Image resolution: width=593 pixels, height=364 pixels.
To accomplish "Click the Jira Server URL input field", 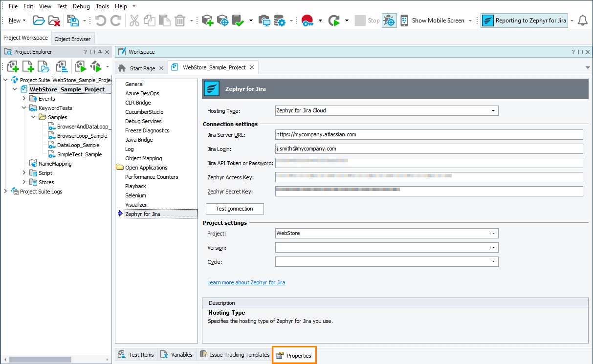I will coord(429,134).
